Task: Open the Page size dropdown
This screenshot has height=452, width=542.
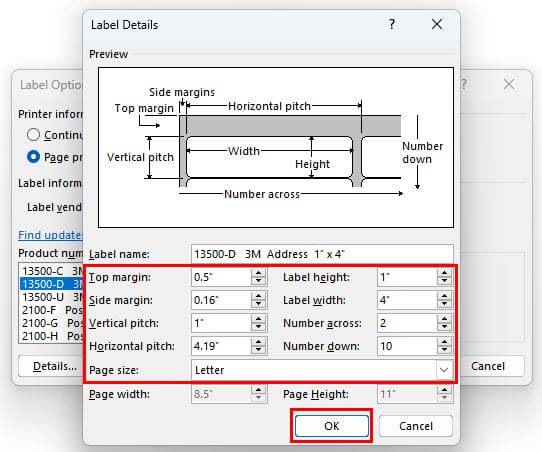Action: (444, 370)
